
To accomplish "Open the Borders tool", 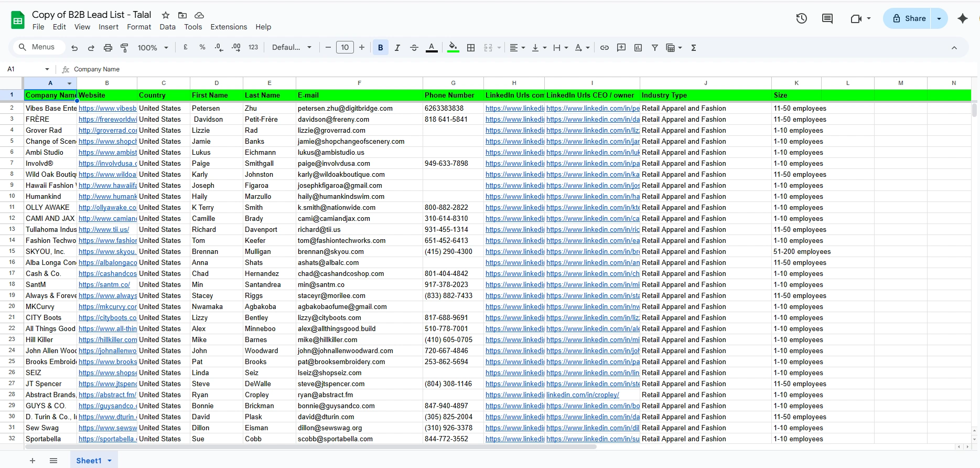I will [x=471, y=48].
